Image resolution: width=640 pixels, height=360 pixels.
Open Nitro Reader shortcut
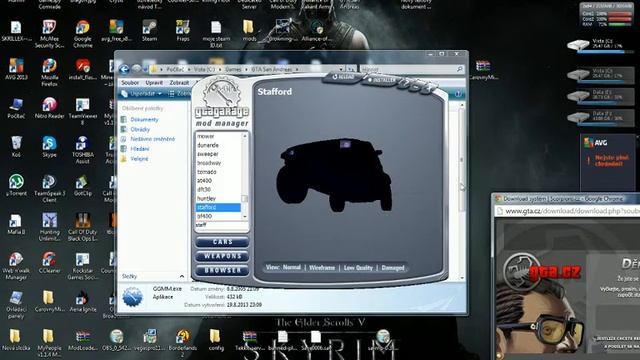49,108
